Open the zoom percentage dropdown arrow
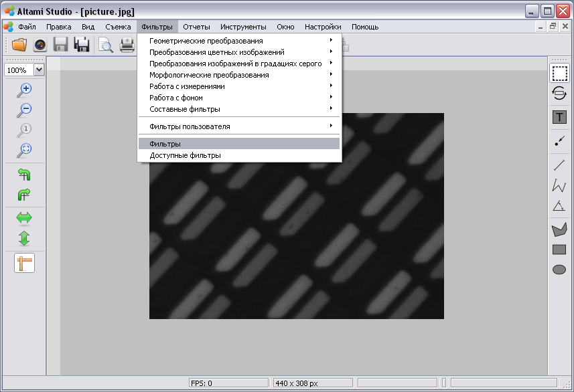The height and width of the screenshot is (392, 574). (x=39, y=70)
